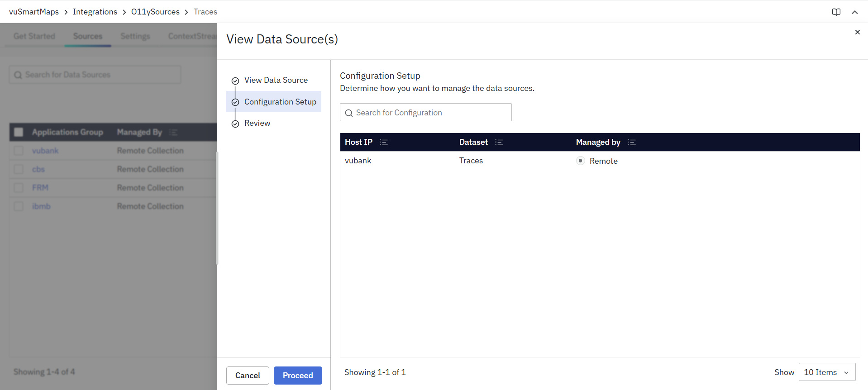868x390 pixels.
Task: Switch to the Settings tab
Action: (135, 36)
